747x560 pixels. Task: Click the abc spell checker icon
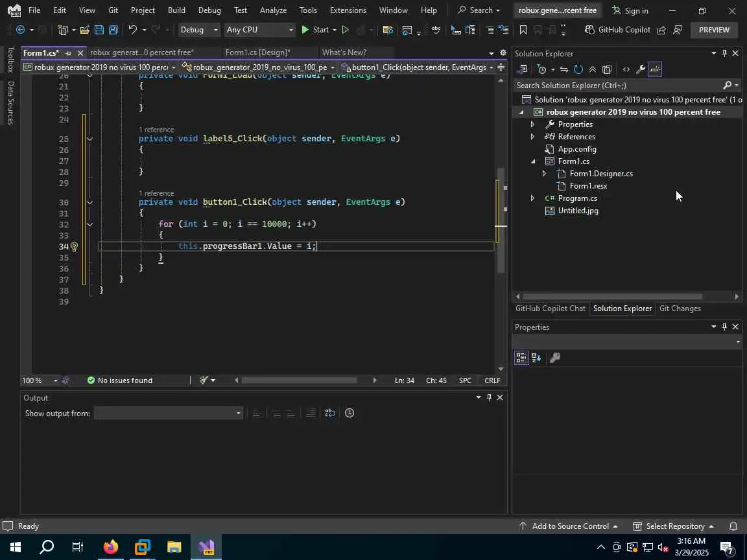(x=436, y=30)
